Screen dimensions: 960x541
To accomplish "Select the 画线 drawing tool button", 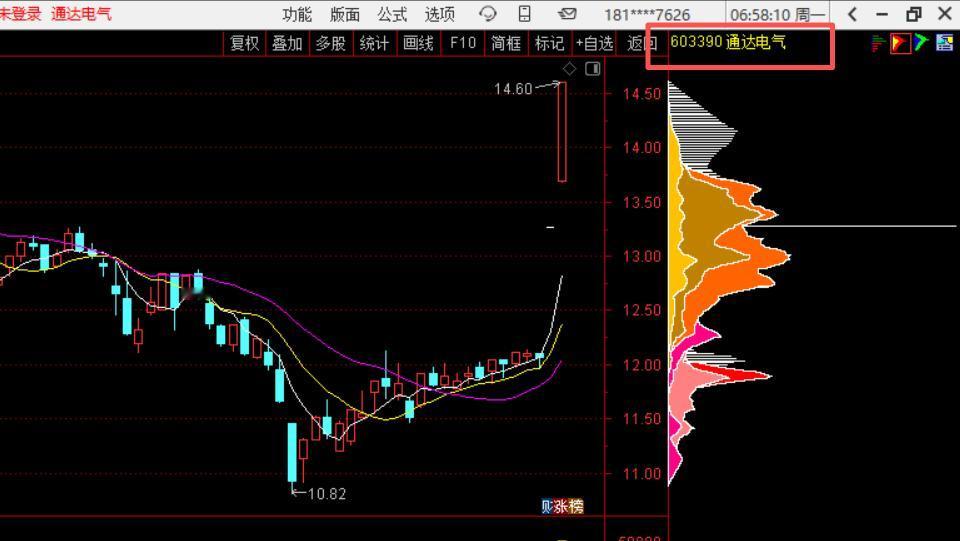I will tap(418, 43).
